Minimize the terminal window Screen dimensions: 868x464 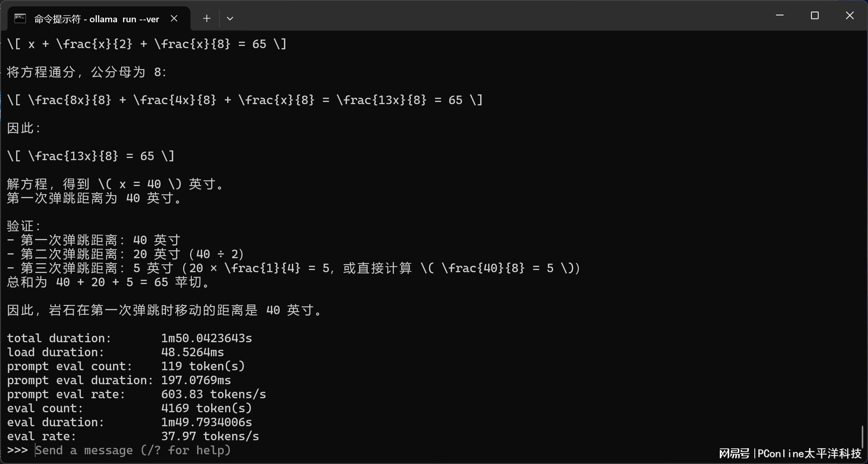[x=779, y=16]
